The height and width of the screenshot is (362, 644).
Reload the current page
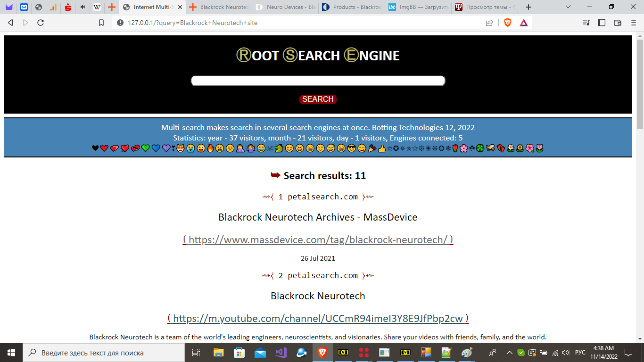[x=41, y=23]
